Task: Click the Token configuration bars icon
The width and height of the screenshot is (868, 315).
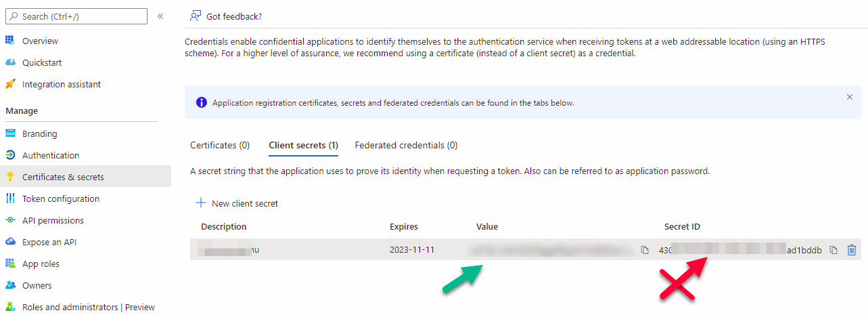Action: 10,198
